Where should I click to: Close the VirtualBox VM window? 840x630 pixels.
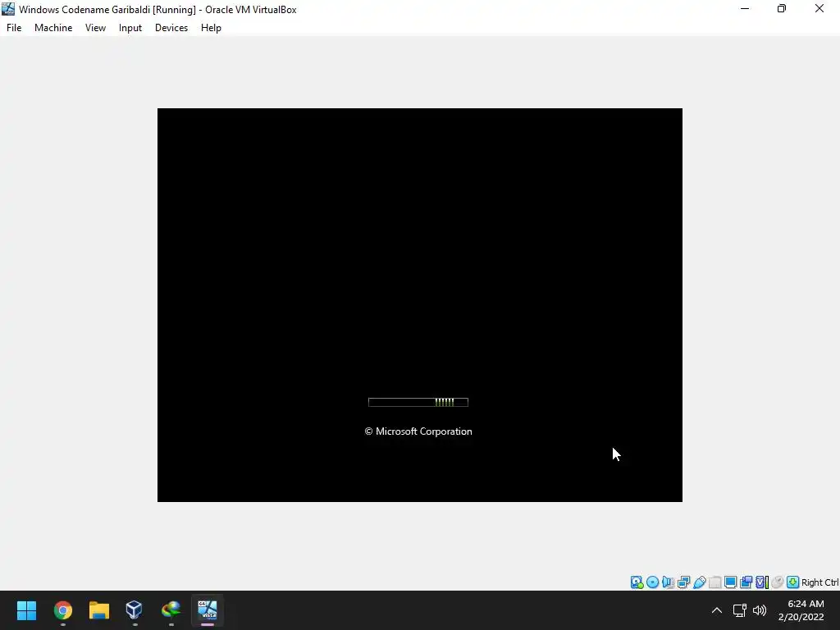[819, 9]
